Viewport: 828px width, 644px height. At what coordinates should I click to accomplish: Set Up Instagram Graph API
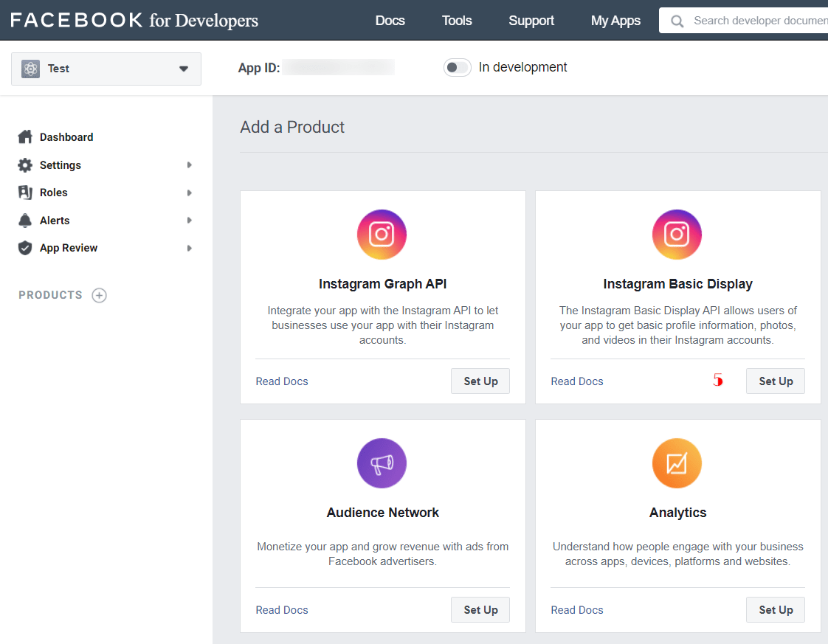[x=480, y=381]
